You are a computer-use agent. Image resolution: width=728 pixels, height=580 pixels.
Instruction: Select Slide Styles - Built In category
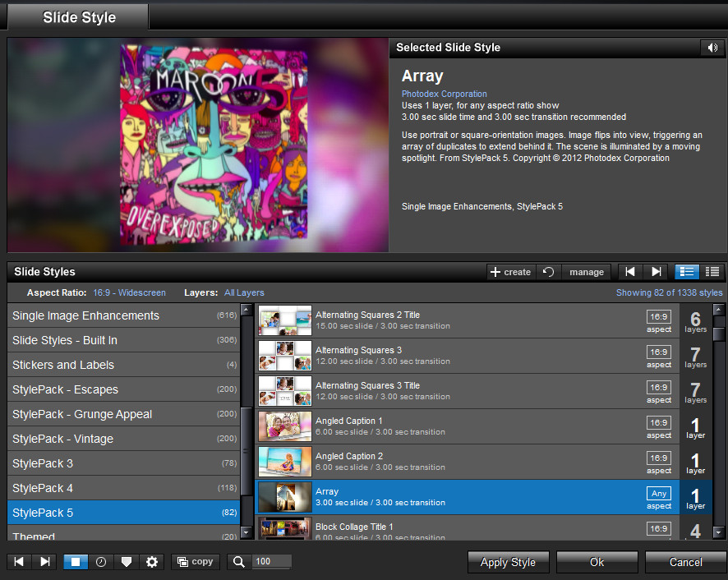pyautogui.click(x=124, y=340)
